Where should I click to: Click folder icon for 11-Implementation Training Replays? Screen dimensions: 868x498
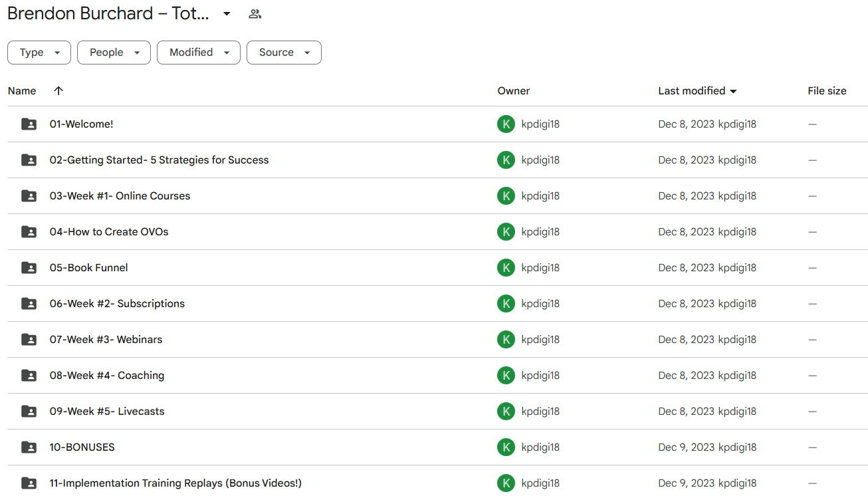[29, 483]
